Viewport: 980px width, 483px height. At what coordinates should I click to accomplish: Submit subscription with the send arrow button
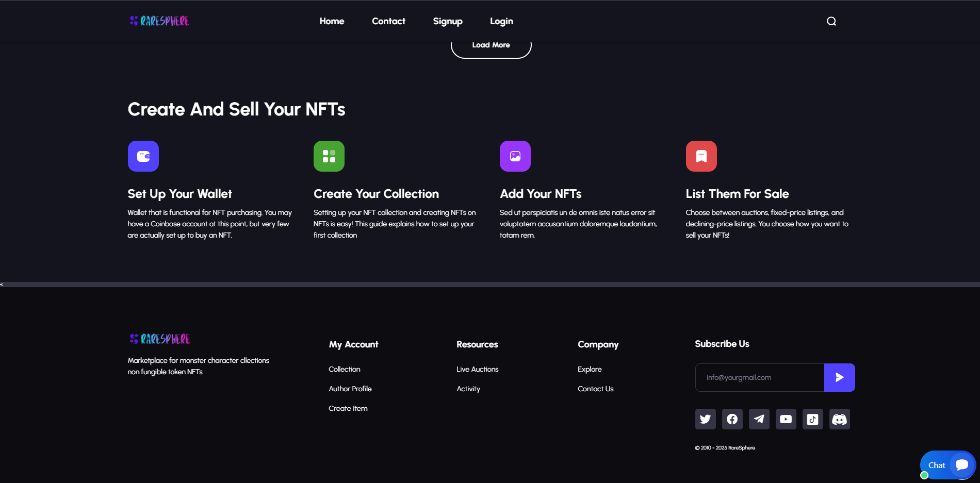click(839, 377)
